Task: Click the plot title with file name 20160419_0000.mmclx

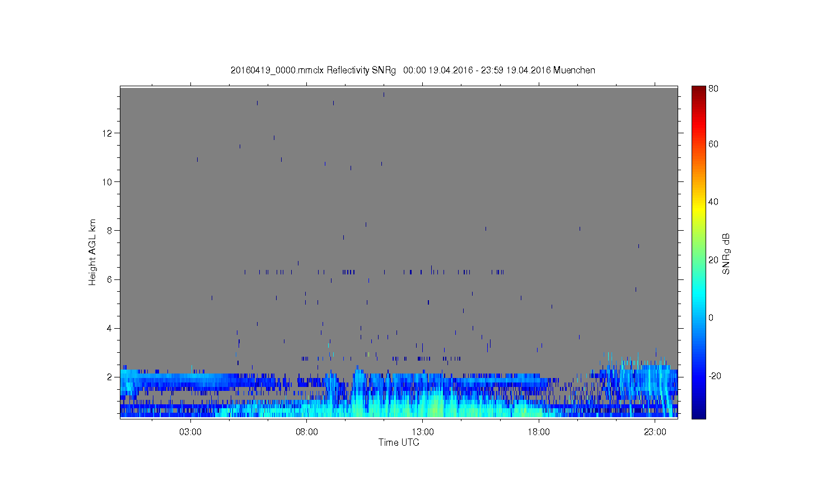Action: (413, 70)
